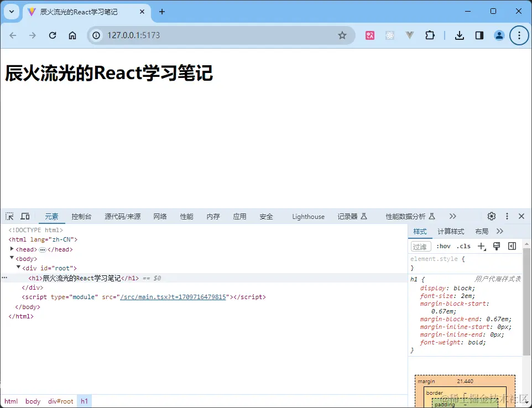Switch to the 元素 tab

[51, 216]
